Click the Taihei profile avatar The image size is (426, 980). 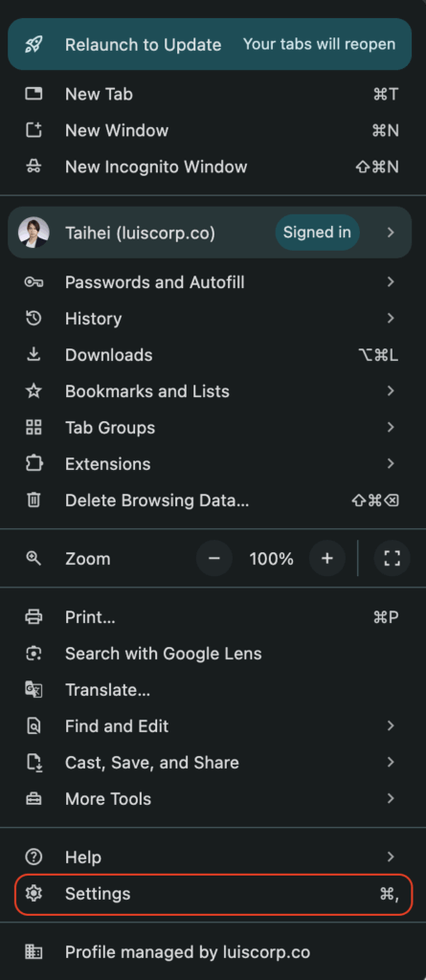point(34,233)
